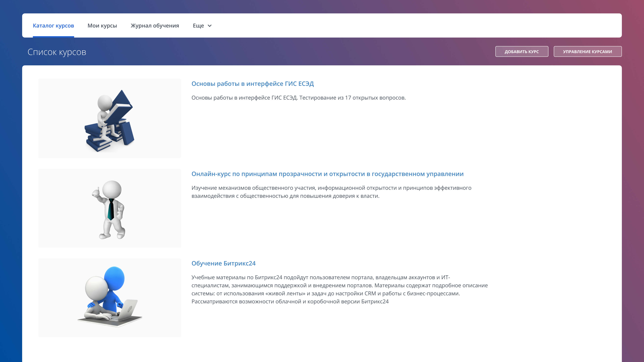Click the thumbs-up figure with tie thumbnail
This screenshot has width=644, height=362.
point(110,208)
